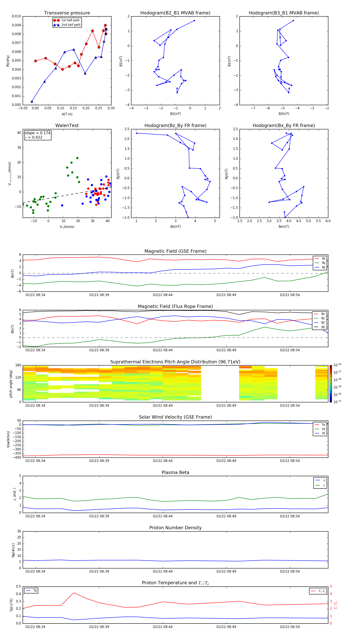Click the 'Bx(nT)' x-axis label

[x=284, y=227]
